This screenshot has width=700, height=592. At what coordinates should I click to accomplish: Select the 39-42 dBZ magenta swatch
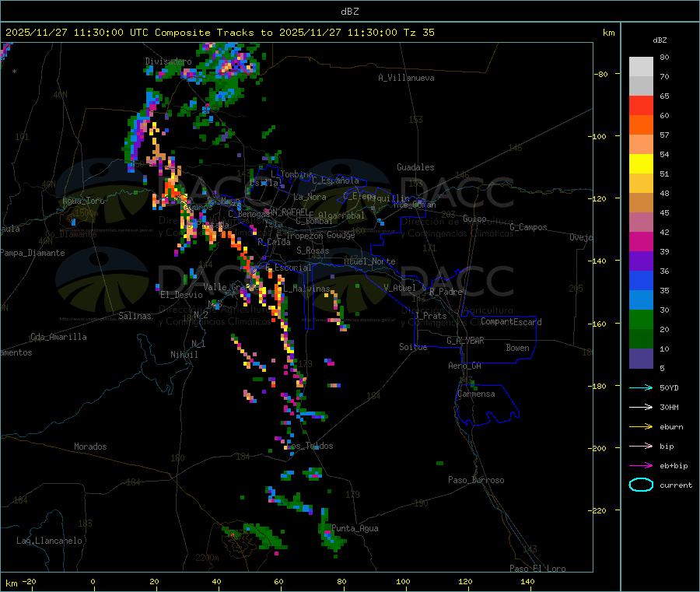pos(641,241)
